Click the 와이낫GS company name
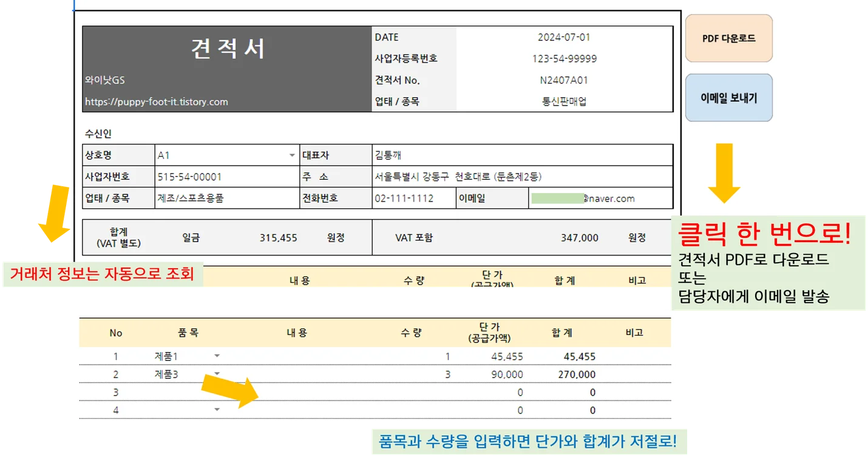 click(105, 80)
